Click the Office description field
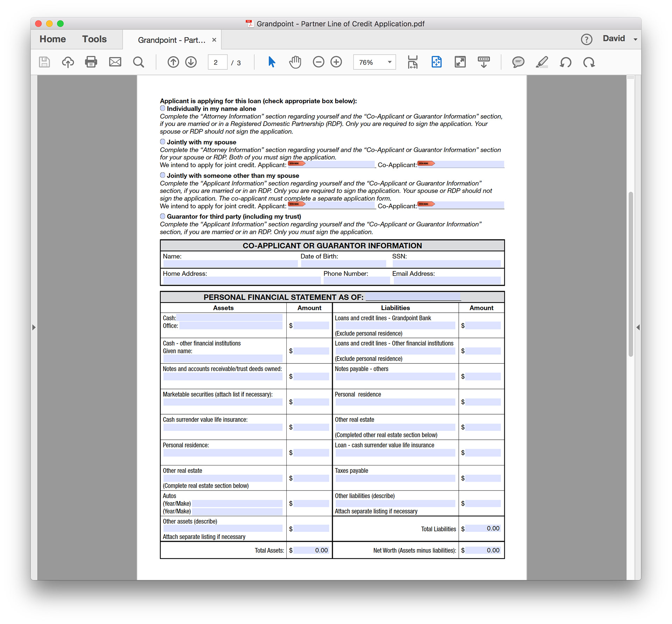This screenshot has height=624, width=672. 231,325
